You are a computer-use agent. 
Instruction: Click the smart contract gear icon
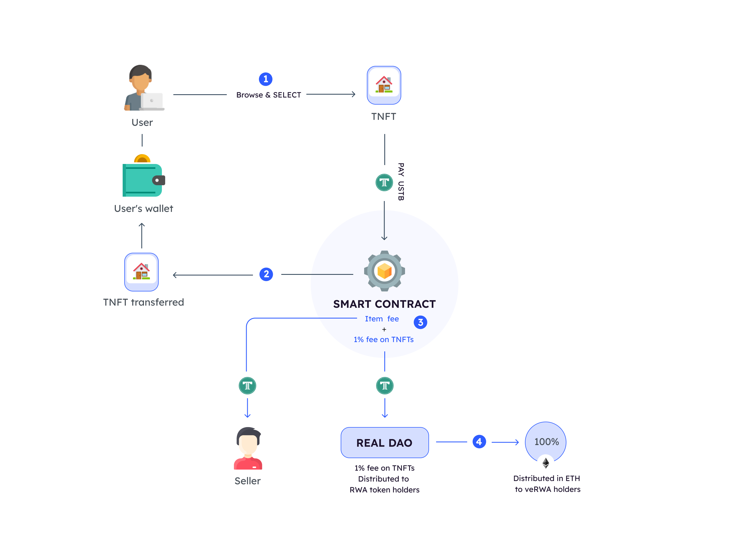tap(384, 271)
